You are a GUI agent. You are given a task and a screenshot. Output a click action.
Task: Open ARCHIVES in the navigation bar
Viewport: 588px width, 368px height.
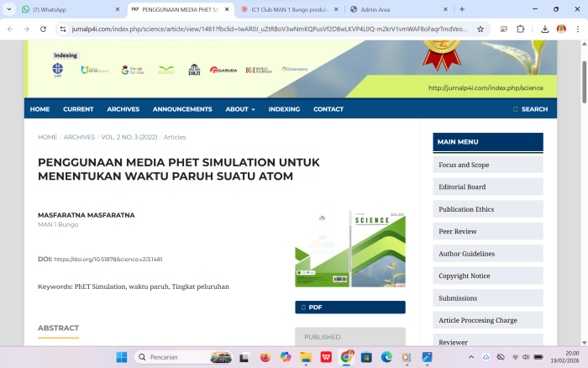coord(123,109)
